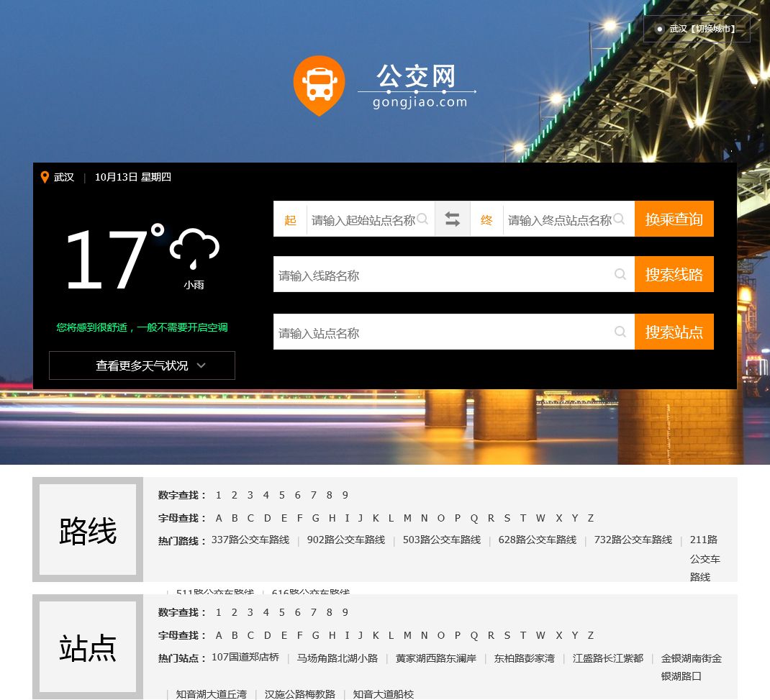Click the 17° temperature reading
Viewport: 770px width, 700px height.
[115, 258]
